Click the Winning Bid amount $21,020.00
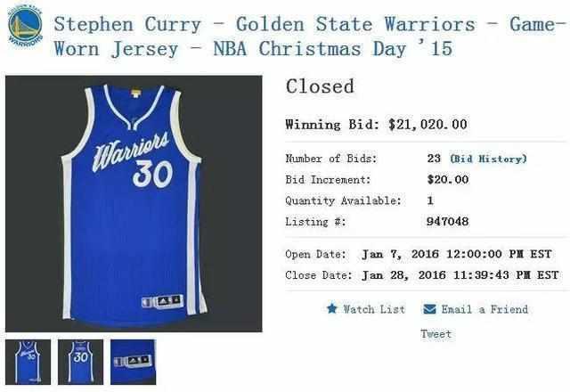Screen dimensions: 570x392 pos(427,125)
